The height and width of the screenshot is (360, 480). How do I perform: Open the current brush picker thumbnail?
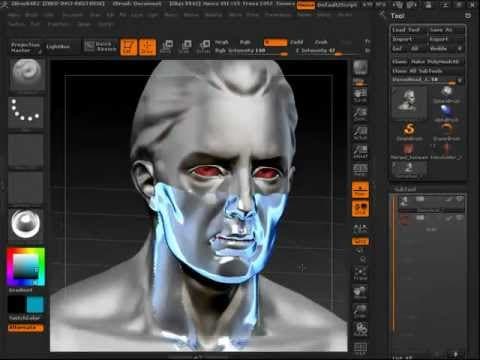(x=26, y=75)
